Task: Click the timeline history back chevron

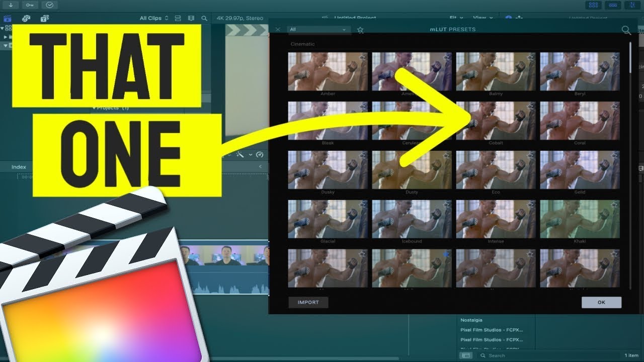Action: pos(260,167)
